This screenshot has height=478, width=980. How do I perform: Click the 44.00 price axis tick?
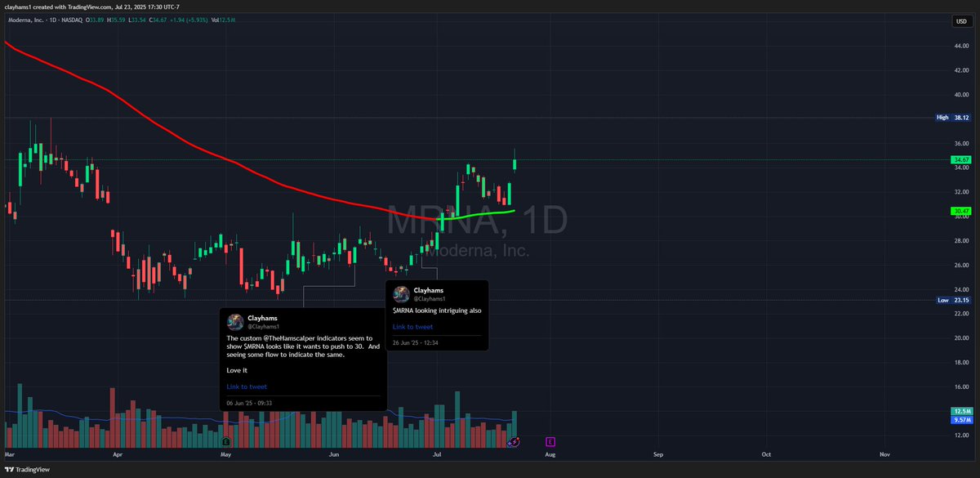coord(961,46)
